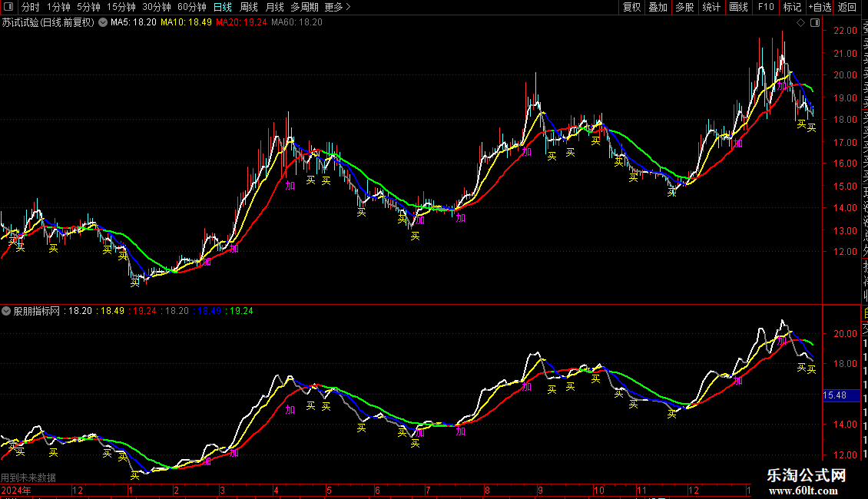Click month 9 on the time axis
This screenshot has width=868, height=499.
[x=540, y=490]
